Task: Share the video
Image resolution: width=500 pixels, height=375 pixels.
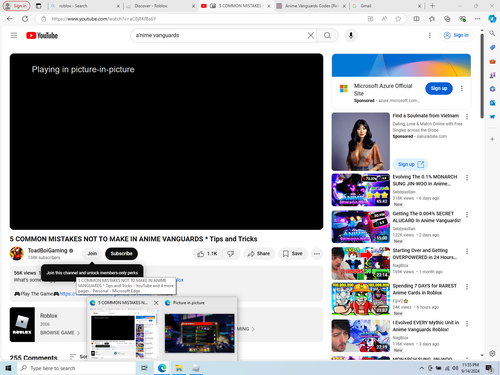Action: click(x=259, y=254)
